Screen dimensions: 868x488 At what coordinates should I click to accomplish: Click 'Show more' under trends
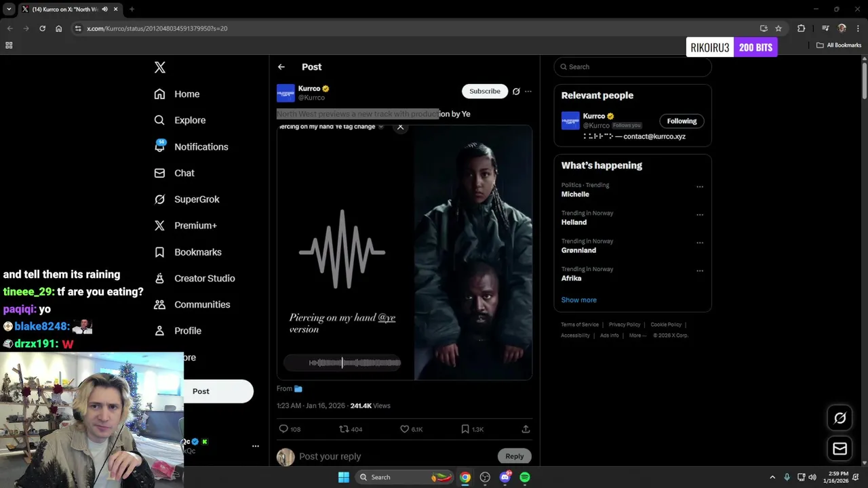click(x=579, y=300)
